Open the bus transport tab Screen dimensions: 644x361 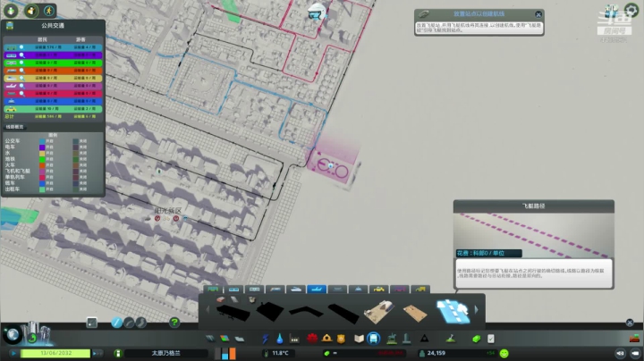point(213,290)
